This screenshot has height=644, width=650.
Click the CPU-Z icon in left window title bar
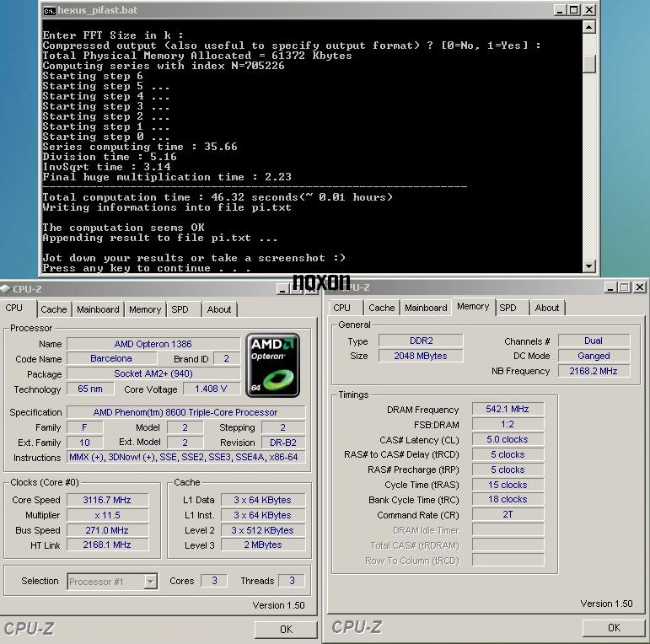pos(5,288)
